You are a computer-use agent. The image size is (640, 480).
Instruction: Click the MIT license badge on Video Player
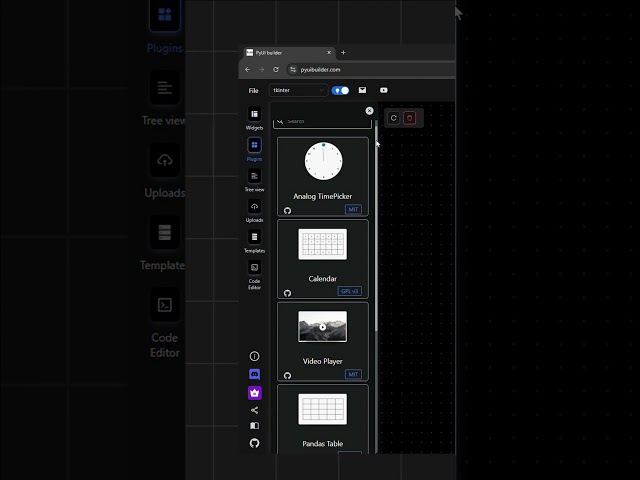click(353, 374)
